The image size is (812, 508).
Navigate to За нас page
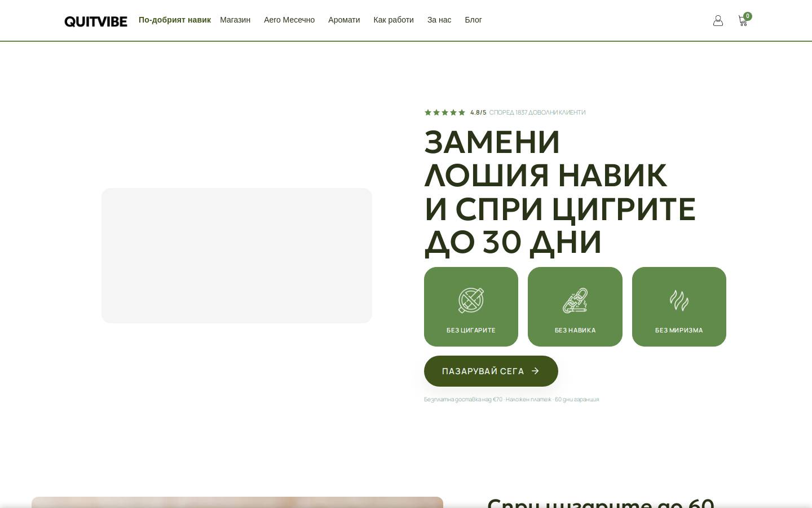click(x=439, y=20)
